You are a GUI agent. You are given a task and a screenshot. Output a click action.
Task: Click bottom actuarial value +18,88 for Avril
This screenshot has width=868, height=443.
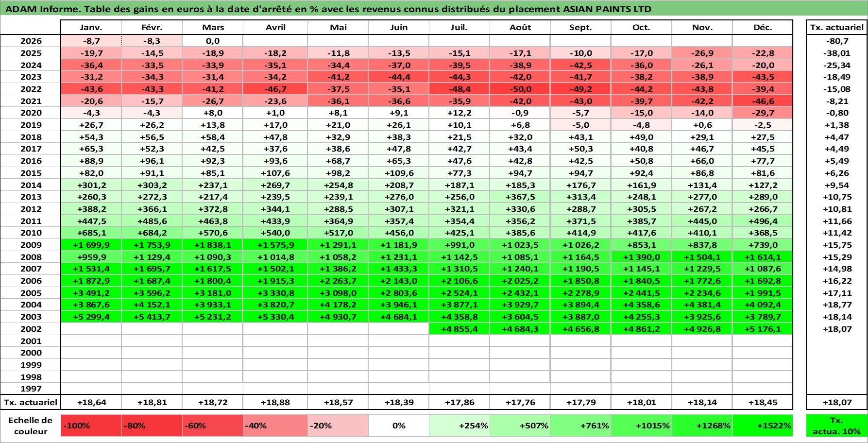(275, 402)
